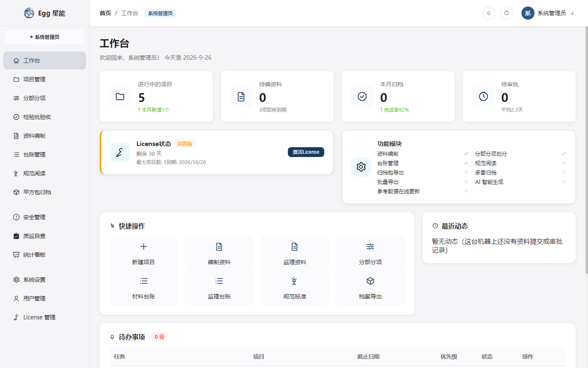
Task: Click the help question mark icon
Action: [507, 13]
